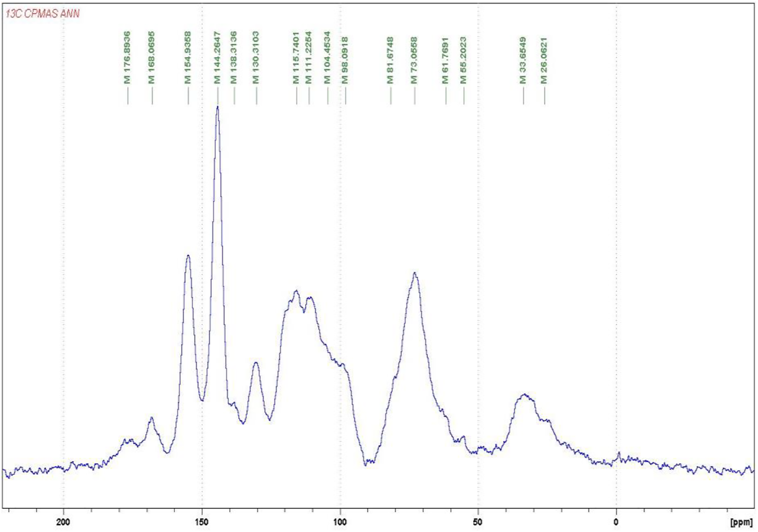This screenshot has height=532, width=758.
Task: Click the [ppm] axis unit label
Action: tap(741, 523)
